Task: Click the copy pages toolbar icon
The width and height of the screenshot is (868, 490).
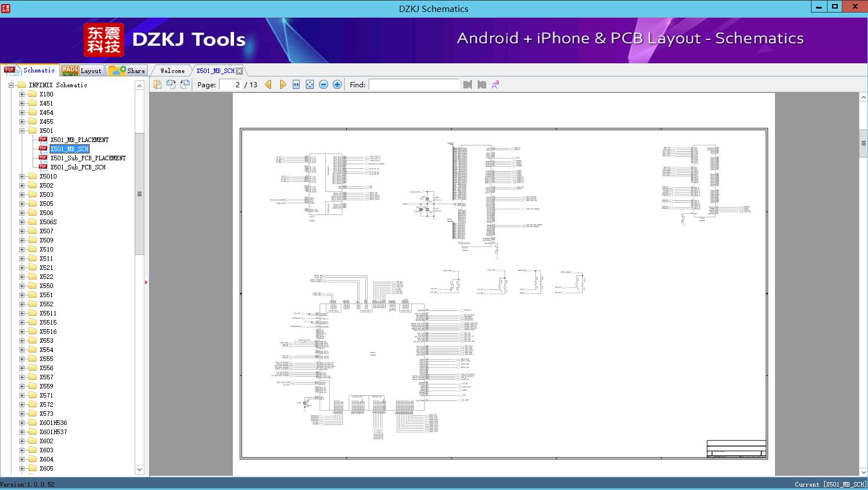Action: pos(158,84)
